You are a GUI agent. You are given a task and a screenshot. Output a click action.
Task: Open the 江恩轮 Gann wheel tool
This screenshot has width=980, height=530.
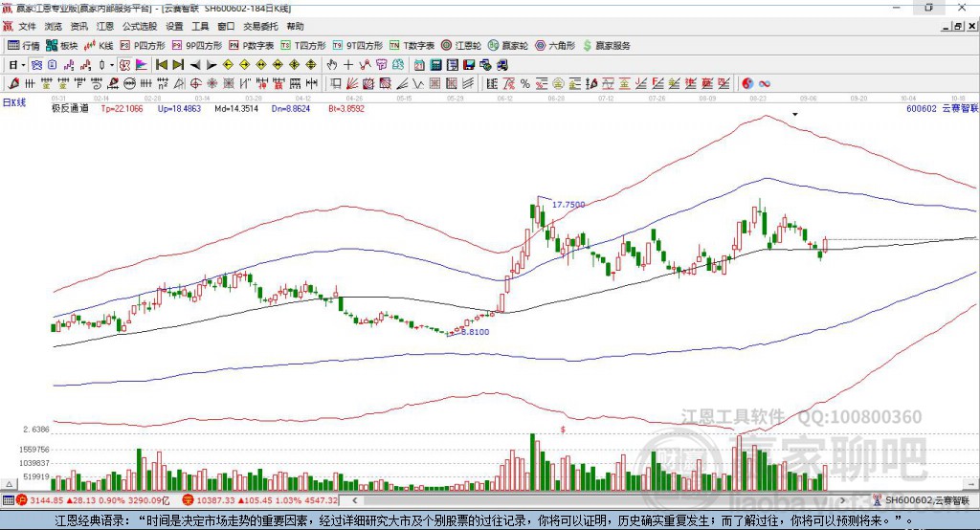[x=461, y=46]
